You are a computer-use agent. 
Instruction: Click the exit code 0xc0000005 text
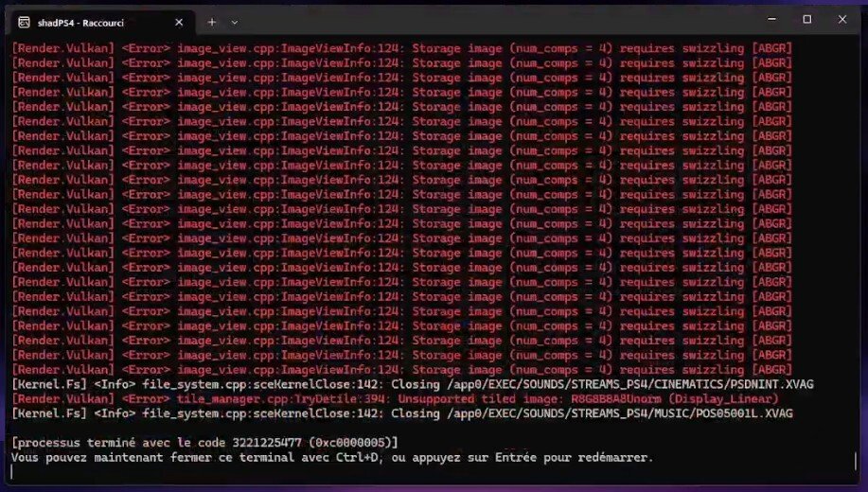(353, 443)
